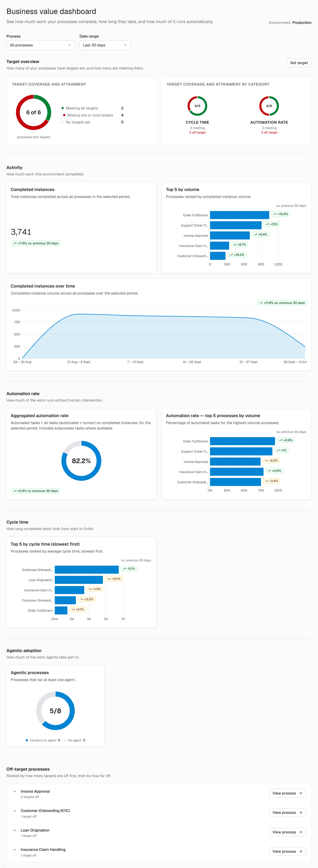View process for Invoice Approval
The height and width of the screenshot is (868, 318).
click(x=287, y=793)
